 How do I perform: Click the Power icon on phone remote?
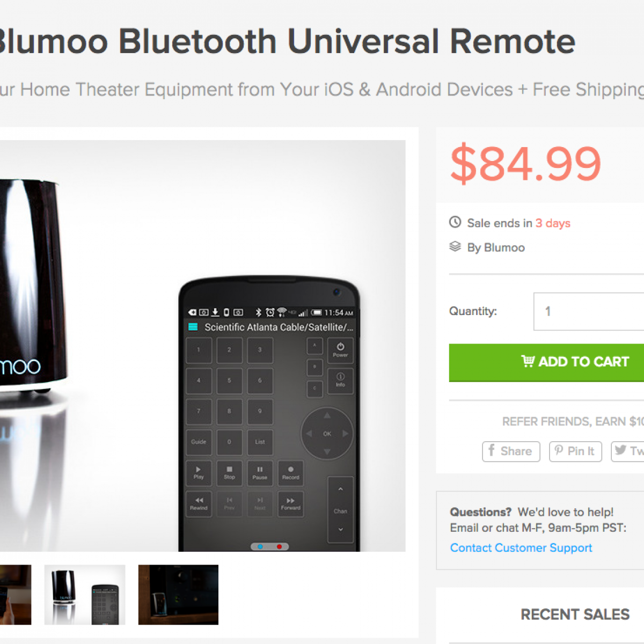[340, 349]
